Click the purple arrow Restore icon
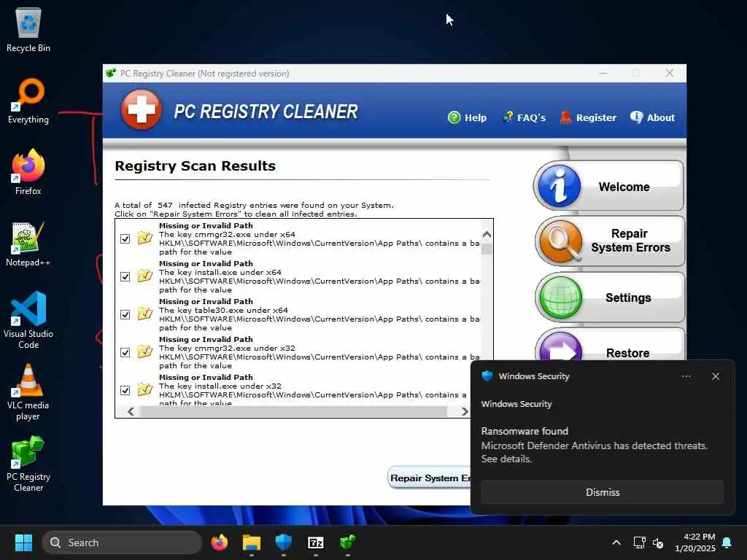This screenshot has height=560, width=747. point(561,346)
